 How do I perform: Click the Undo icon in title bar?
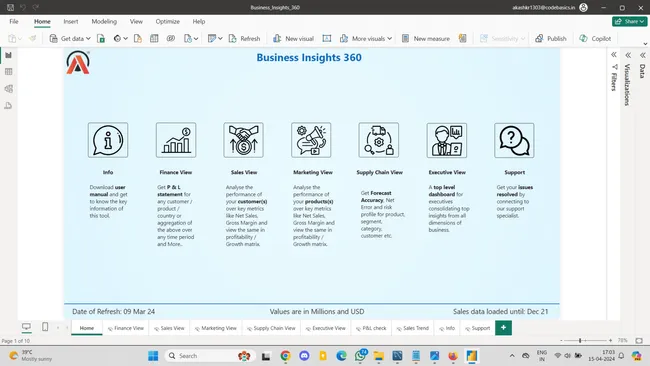23,7
